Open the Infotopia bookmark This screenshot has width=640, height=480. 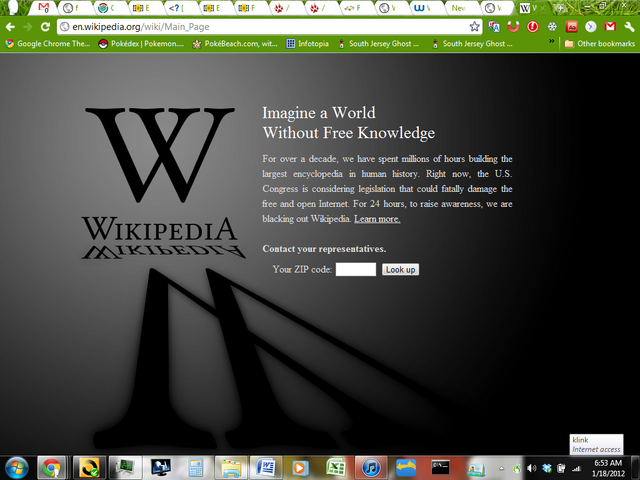click(307, 44)
